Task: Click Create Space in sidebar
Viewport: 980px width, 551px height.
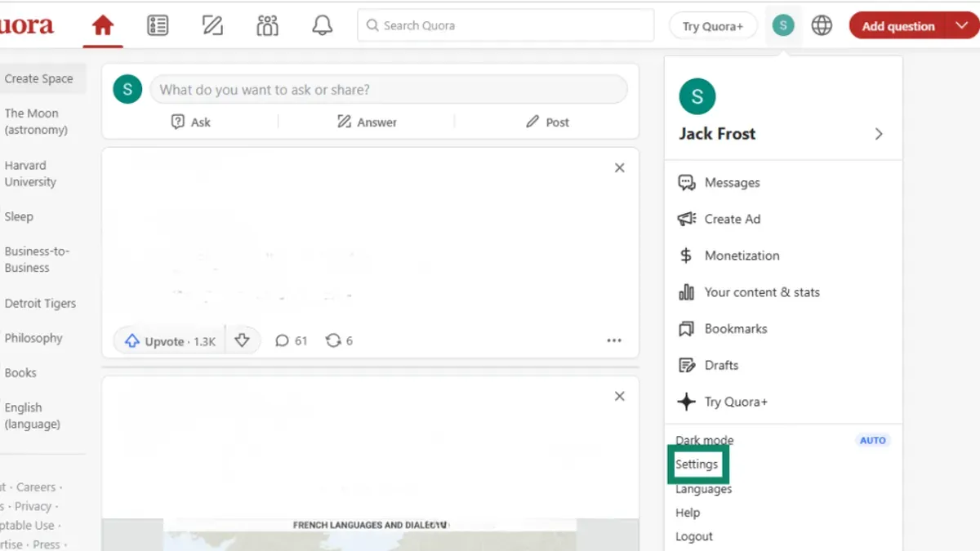Action: 41,78
